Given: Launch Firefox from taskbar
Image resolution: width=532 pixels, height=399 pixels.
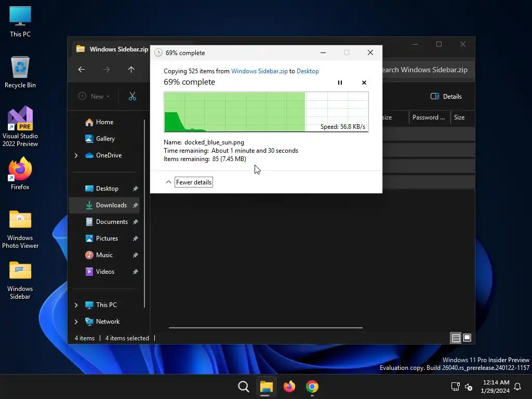Looking at the screenshot, I should pos(289,387).
